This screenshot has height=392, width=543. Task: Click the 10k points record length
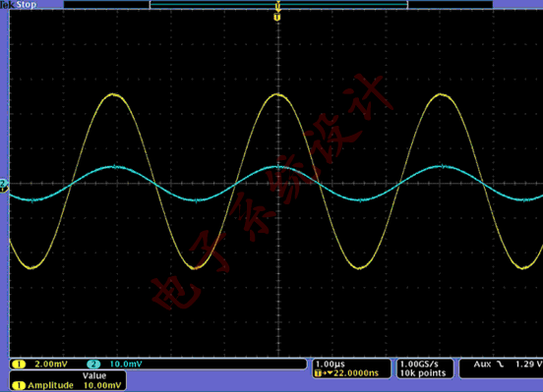coord(423,373)
